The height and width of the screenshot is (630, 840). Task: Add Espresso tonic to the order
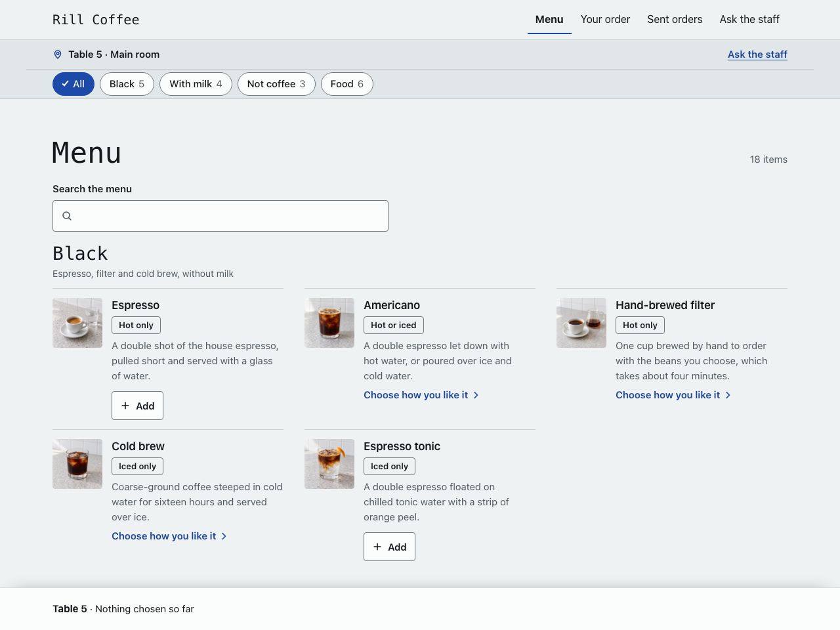point(389,547)
